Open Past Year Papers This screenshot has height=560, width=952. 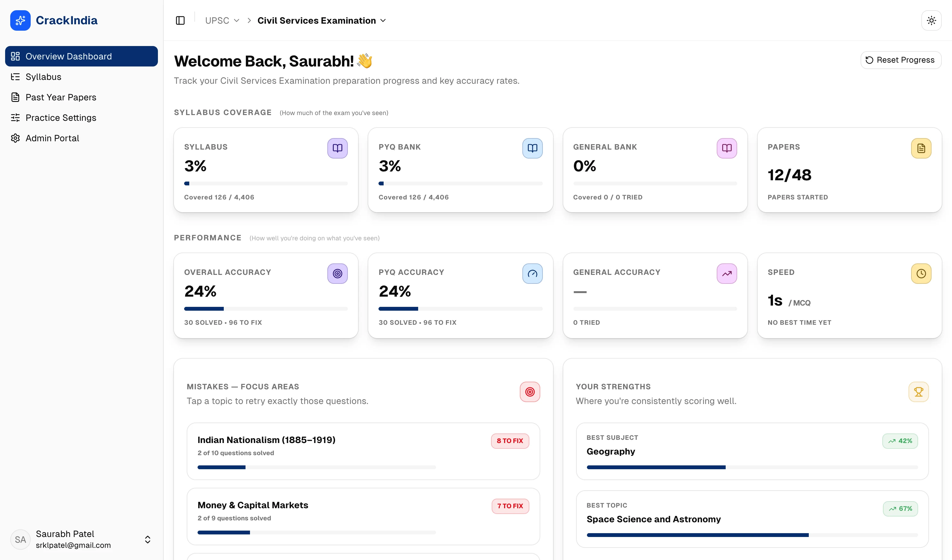tap(81, 97)
